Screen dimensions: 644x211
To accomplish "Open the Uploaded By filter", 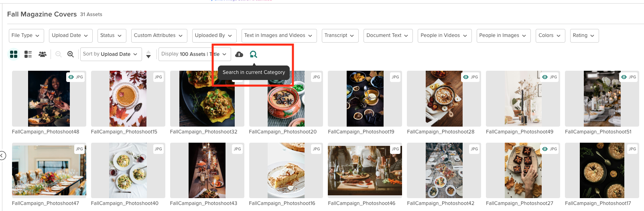I will pos(214,36).
